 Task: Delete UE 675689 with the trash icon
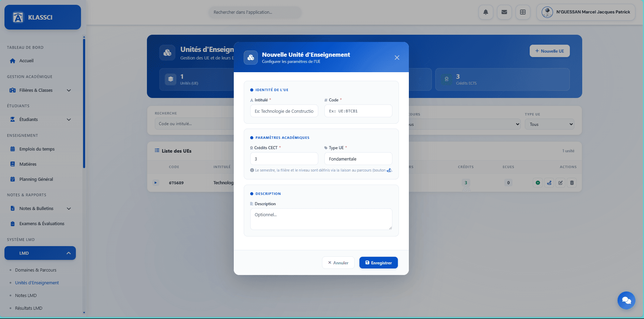(572, 183)
